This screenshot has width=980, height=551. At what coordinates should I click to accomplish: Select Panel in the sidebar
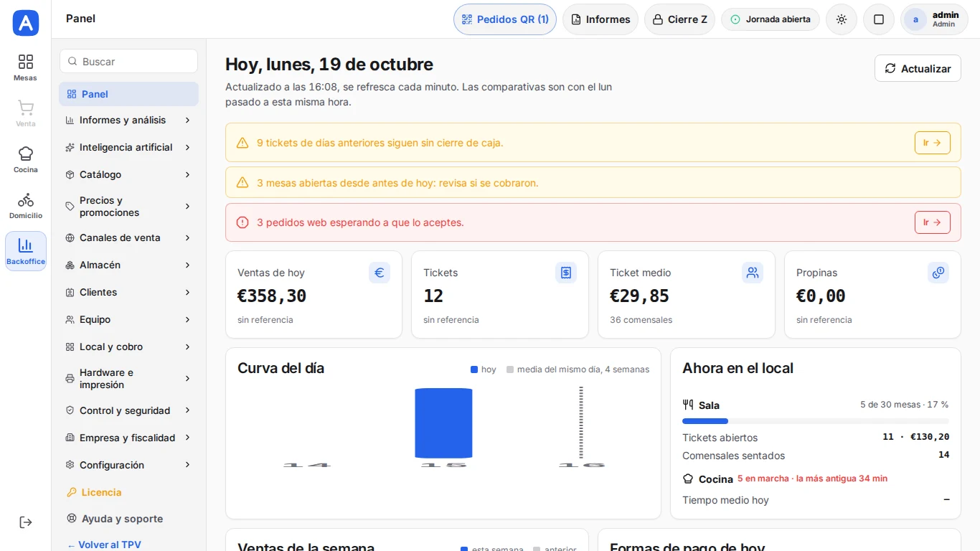tap(128, 94)
